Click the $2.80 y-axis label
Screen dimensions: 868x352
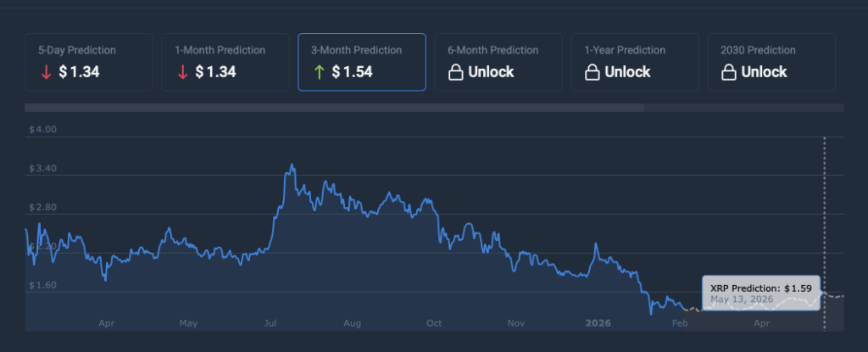point(42,207)
